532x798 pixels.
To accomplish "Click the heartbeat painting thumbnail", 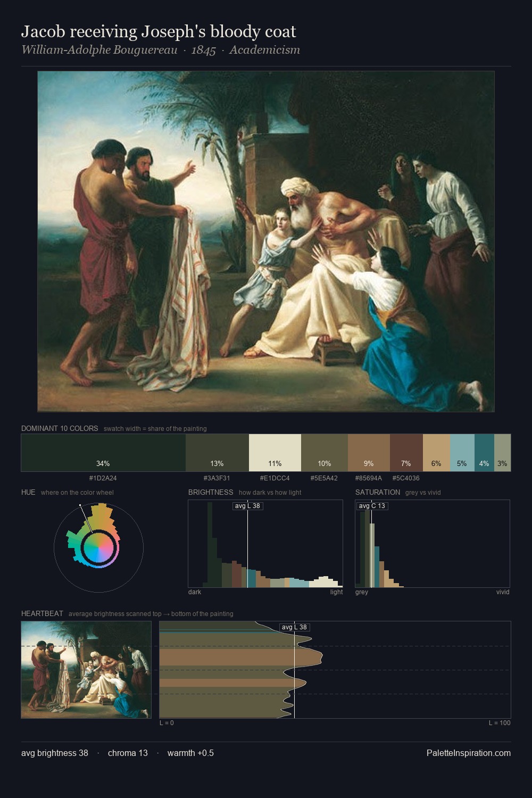I will pos(86,670).
